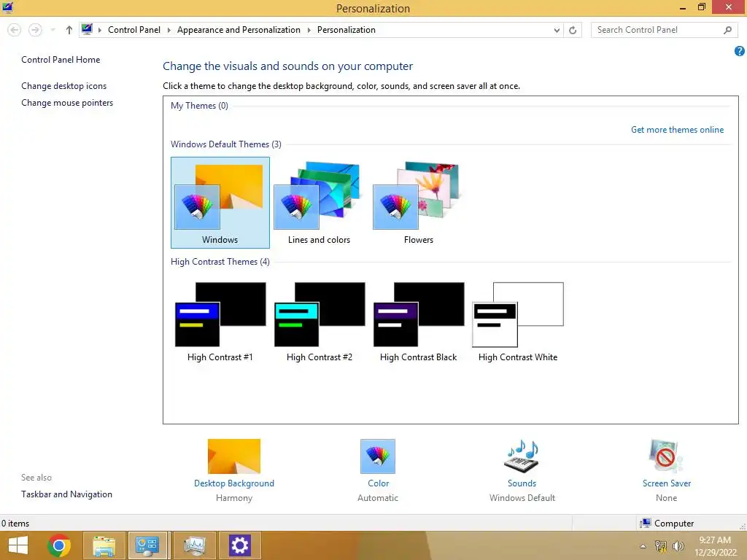Click the Computer status bar entry
This screenshot has height=560, width=747.
pyautogui.click(x=667, y=524)
